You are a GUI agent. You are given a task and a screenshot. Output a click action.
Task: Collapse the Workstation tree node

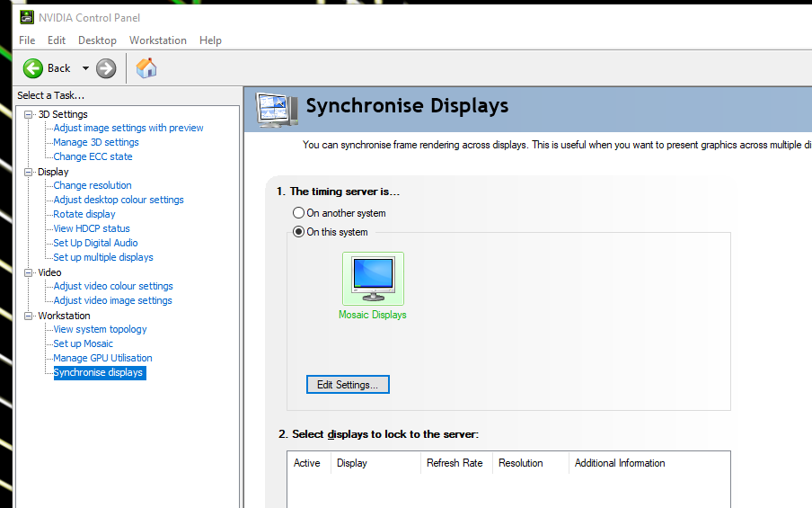pos(29,316)
